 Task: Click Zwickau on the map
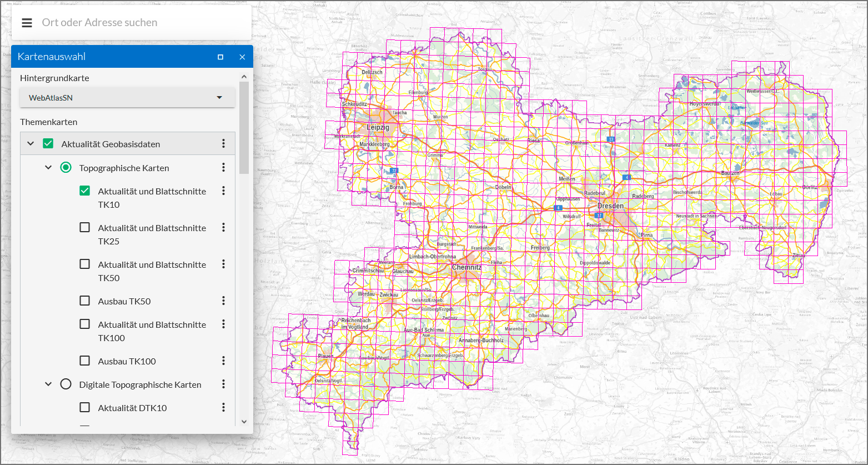click(x=390, y=294)
